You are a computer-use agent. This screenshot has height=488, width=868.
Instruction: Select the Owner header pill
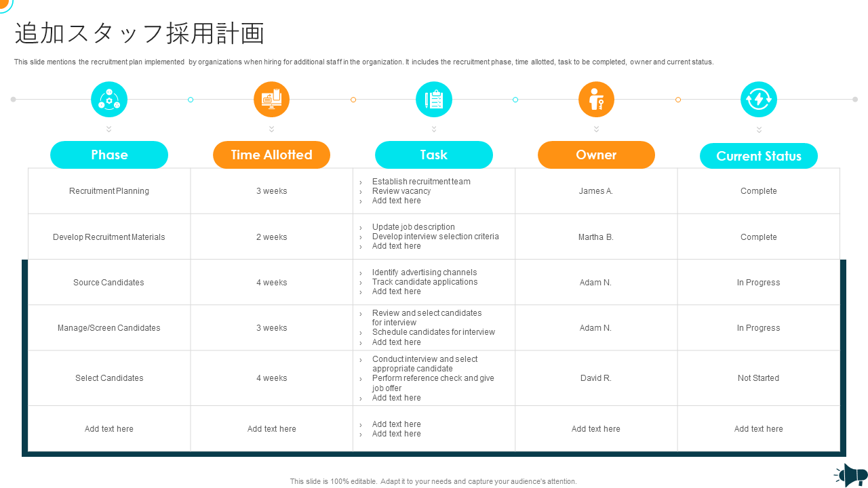tap(596, 155)
